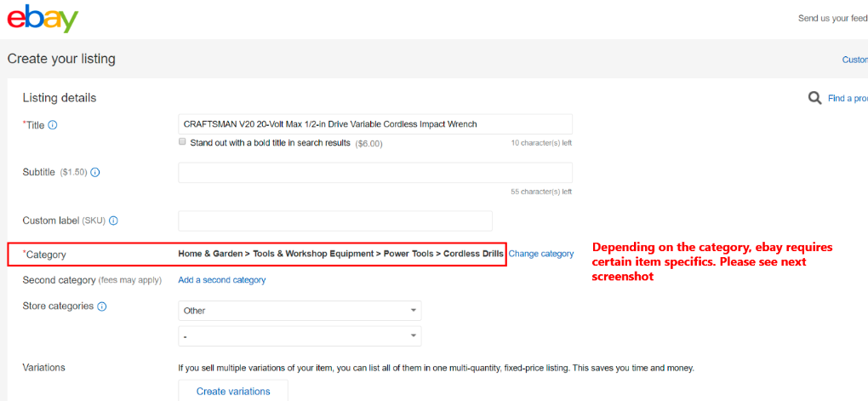Open the second store category '-' dropdown
Image resolution: width=868 pixels, height=401 pixels.
[300, 336]
